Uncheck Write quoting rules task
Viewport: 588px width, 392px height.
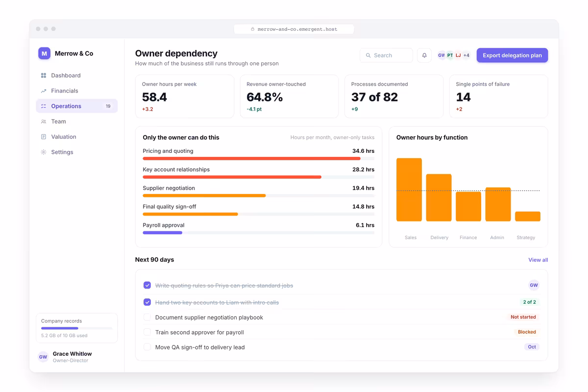click(147, 285)
